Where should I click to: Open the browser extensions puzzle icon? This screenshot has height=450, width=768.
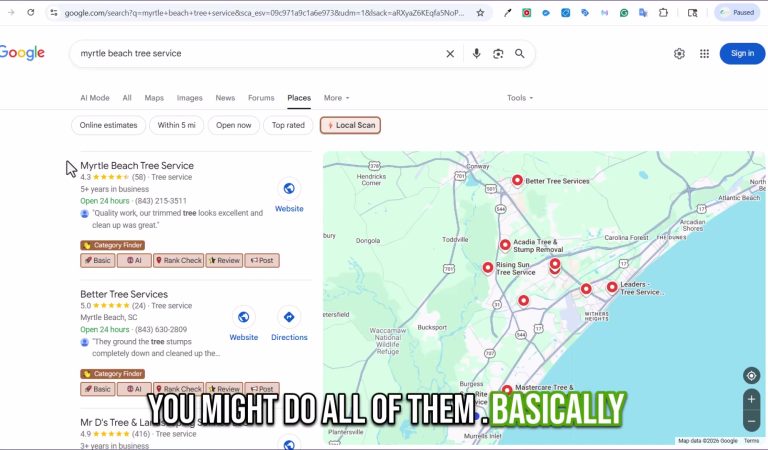point(663,13)
